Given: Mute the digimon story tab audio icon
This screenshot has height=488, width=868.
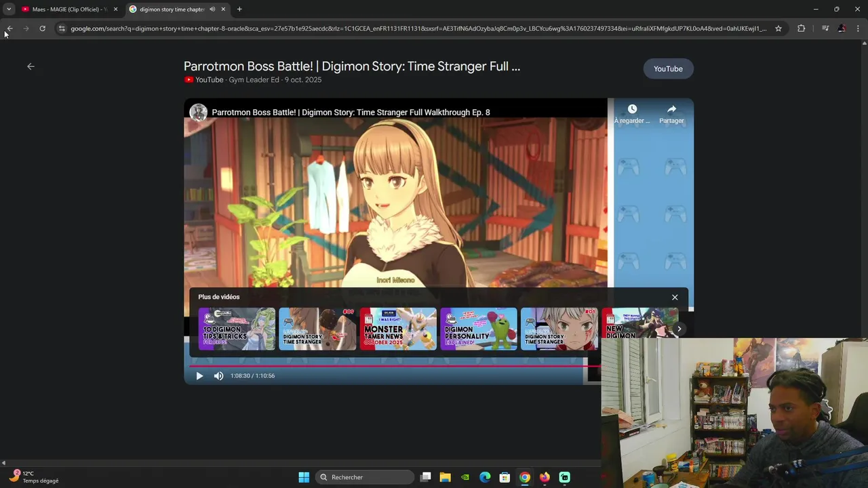Looking at the screenshot, I should (212, 9).
